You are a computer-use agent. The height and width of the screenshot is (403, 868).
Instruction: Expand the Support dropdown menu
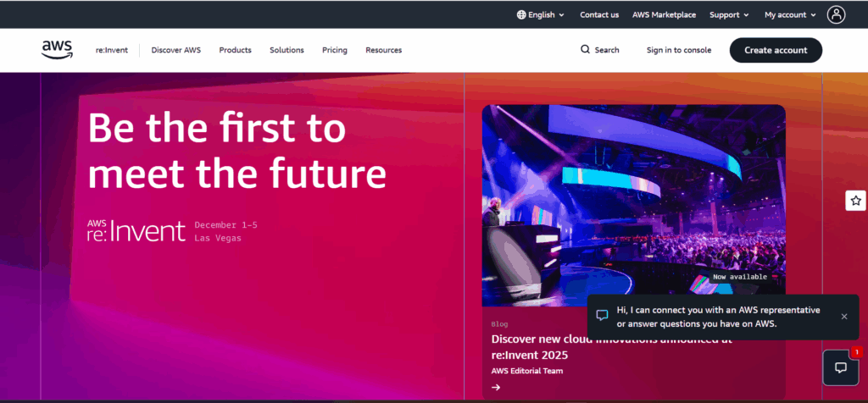coord(729,14)
